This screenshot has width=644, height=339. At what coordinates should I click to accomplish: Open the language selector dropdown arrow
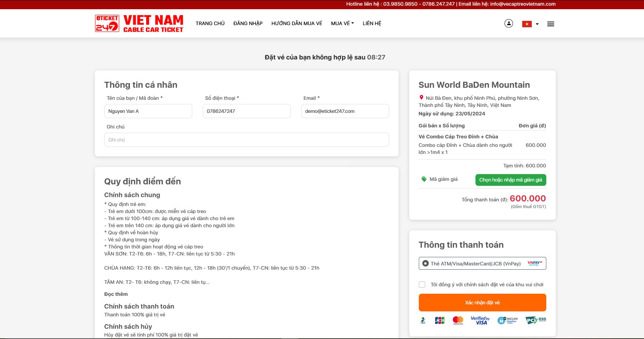(537, 24)
